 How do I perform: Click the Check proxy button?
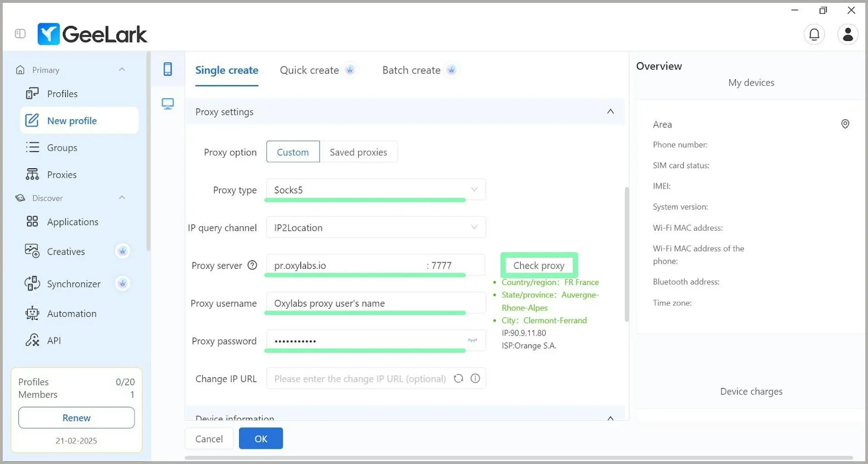(x=539, y=265)
